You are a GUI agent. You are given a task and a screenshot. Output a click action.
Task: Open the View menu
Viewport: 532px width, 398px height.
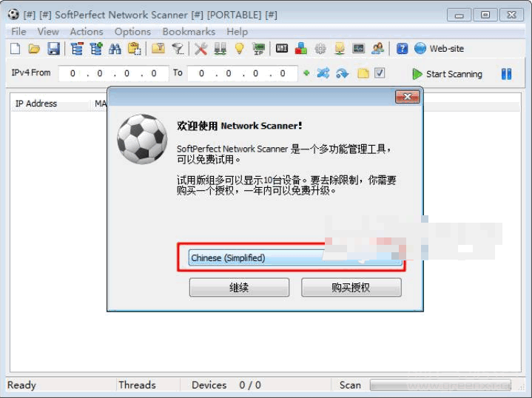48,32
